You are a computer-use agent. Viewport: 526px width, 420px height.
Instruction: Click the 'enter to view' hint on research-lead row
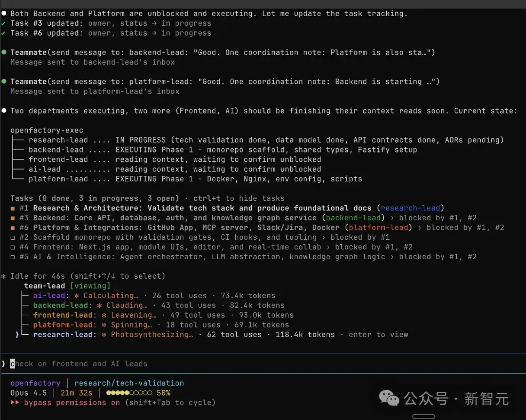coord(378,334)
